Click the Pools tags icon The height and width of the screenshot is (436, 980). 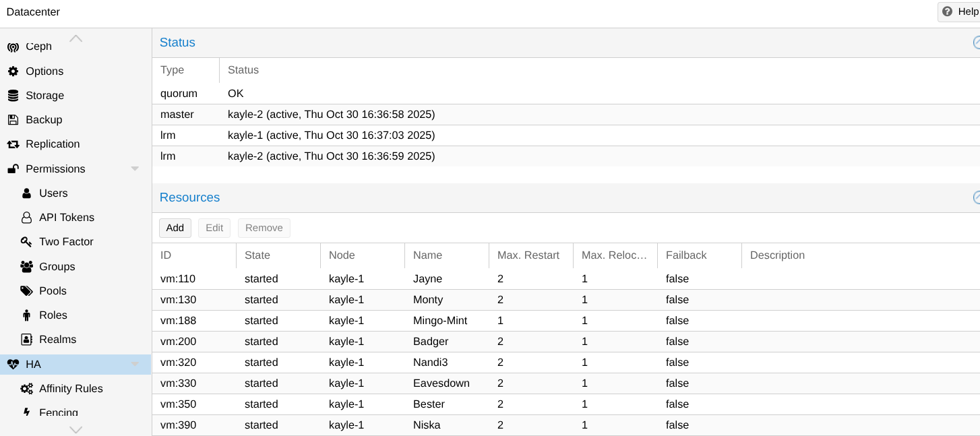point(26,291)
